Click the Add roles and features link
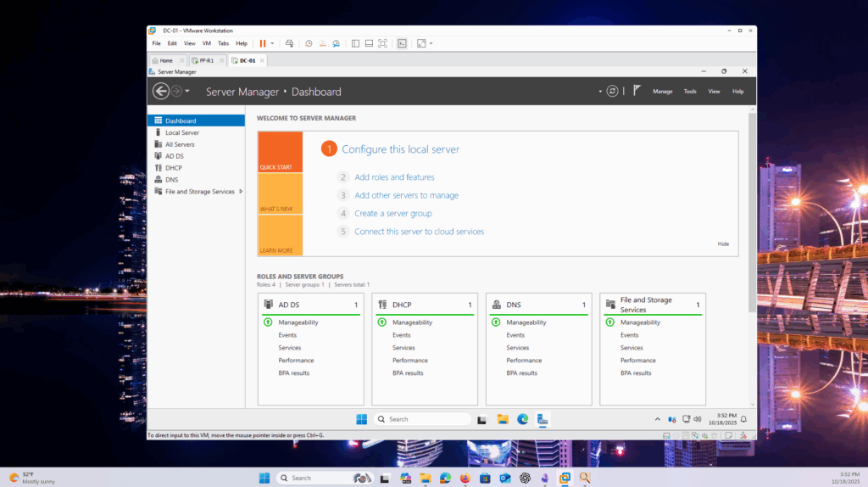The height and width of the screenshot is (487, 868). click(394, 177)
